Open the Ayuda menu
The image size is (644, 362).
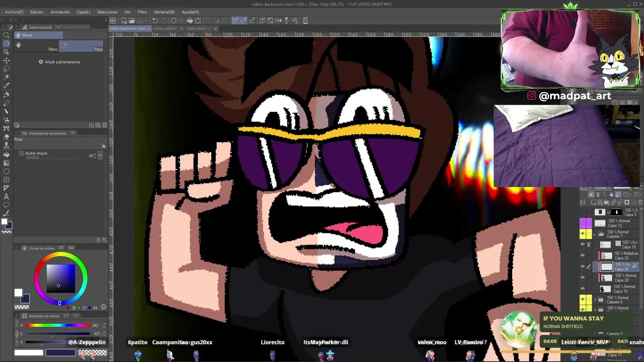(x=190, y=12)
